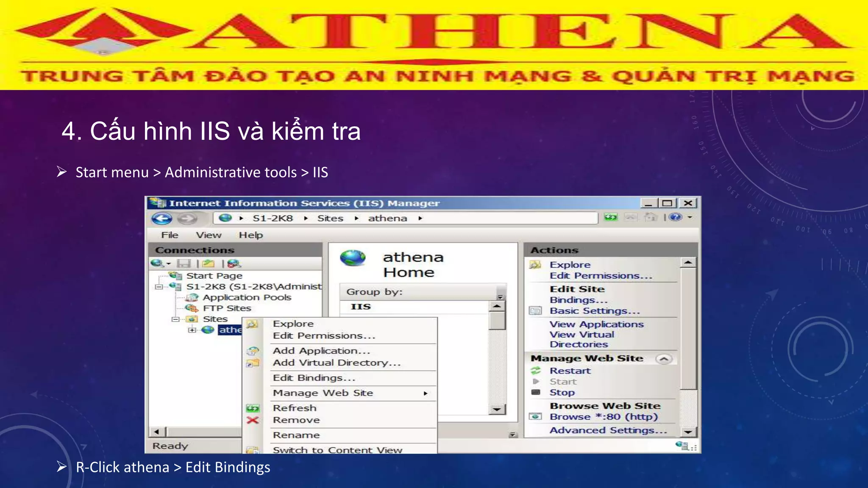
Task: Click S1-2K8 in the address breadcrumb
Action: (273, 219)
